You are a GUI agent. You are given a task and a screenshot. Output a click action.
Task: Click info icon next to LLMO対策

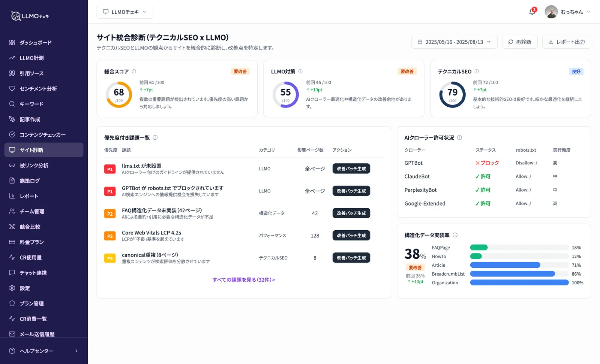(300, 71)
